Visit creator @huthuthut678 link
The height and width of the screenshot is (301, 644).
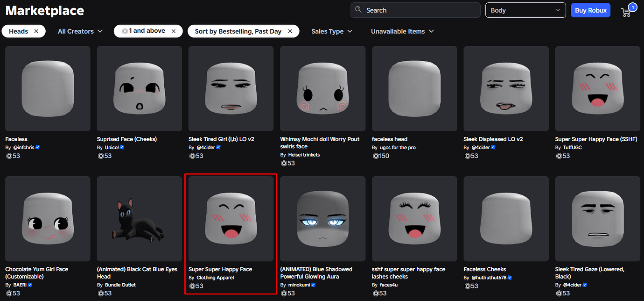click(489, 278)
